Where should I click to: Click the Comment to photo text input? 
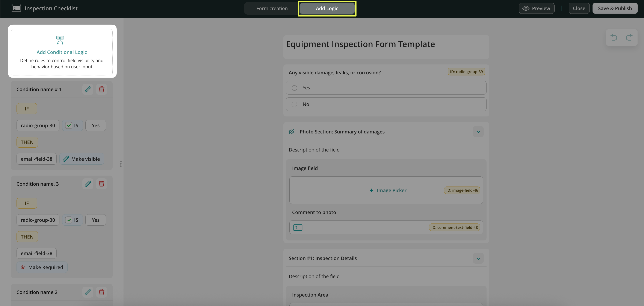pyautogui.click(x=363, y=227)
